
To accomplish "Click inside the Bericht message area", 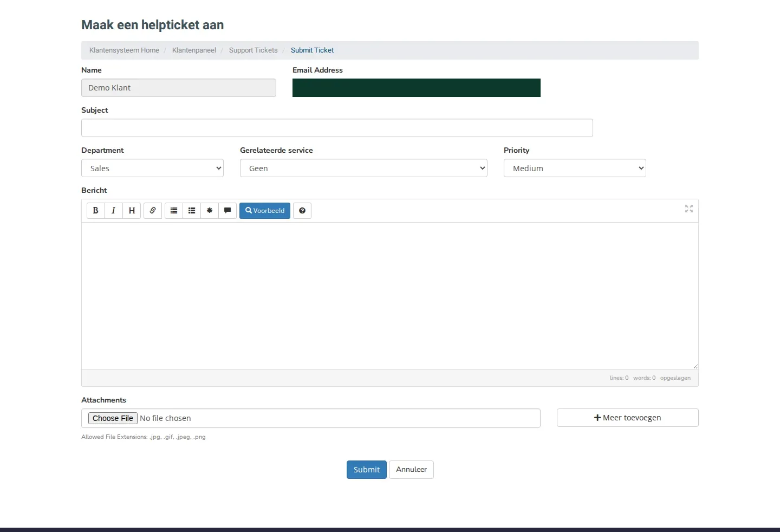I will click(390, 296).
